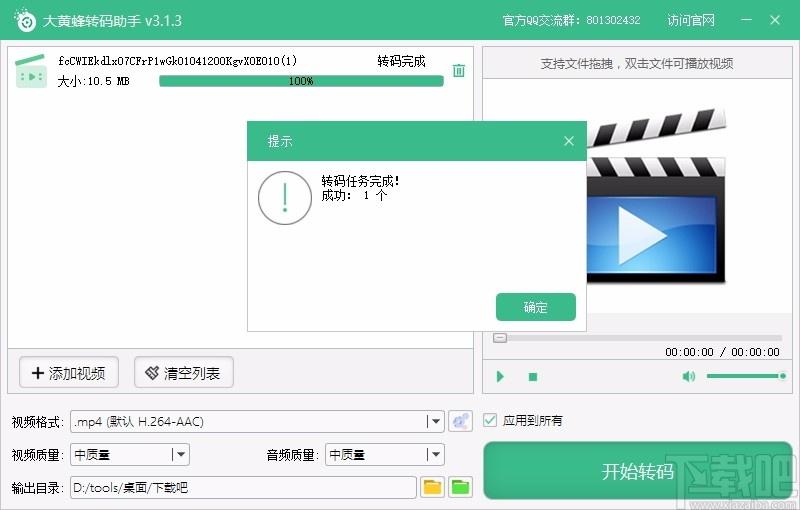Screen dimensions: 800x510
Task: Open output folder with green folder icon
Action: click(460, 487)
